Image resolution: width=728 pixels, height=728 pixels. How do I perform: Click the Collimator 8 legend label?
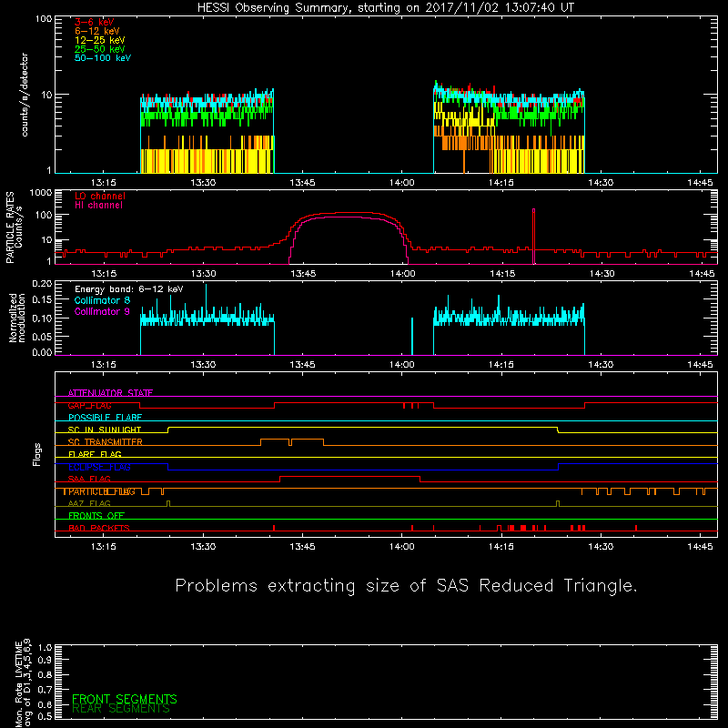point(102,300)
